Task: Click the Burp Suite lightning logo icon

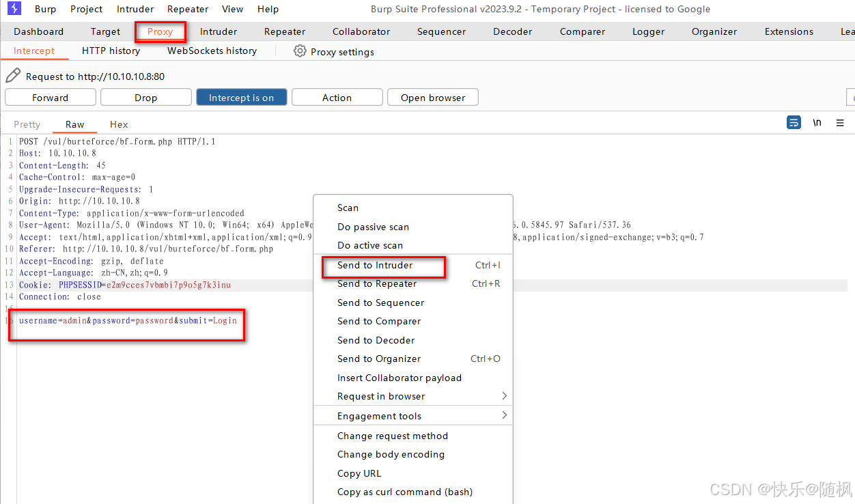Action: click(x=14, y=9)
